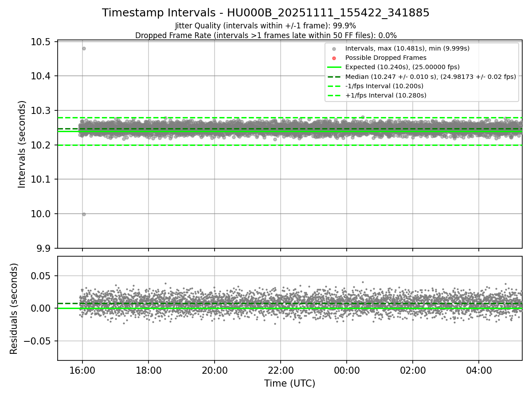
Task: Click legend entry Expected (10.240s)
Action: click(402, 67)
